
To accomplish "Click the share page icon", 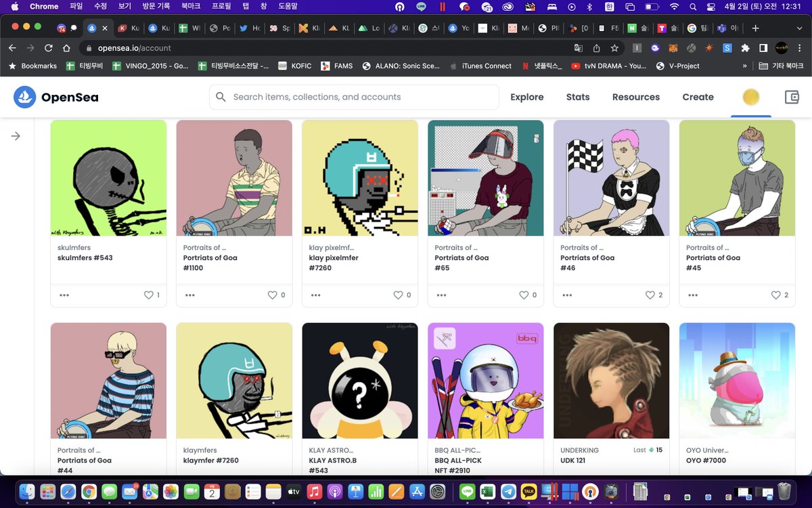I will [x=596, y=48].
